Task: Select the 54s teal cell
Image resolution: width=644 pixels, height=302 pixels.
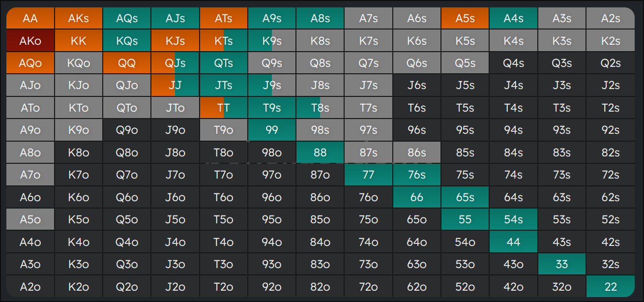Action: click(513, 220)
